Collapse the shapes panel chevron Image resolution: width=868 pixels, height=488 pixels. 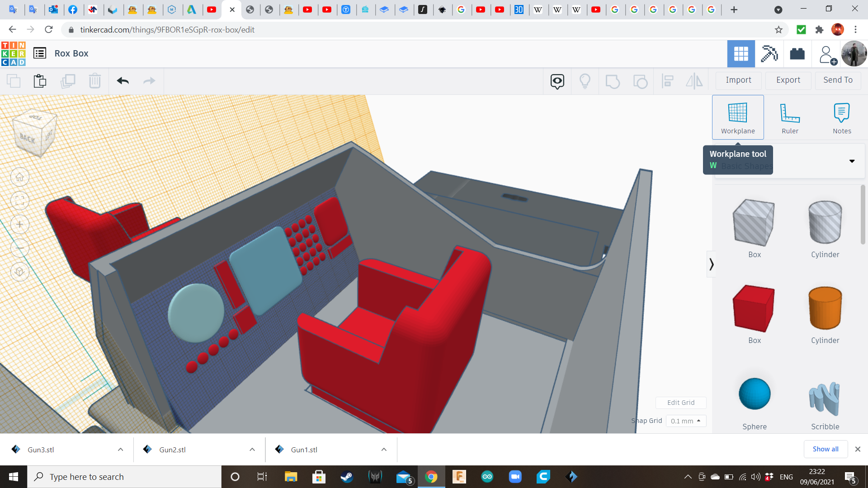coord(711,264)
